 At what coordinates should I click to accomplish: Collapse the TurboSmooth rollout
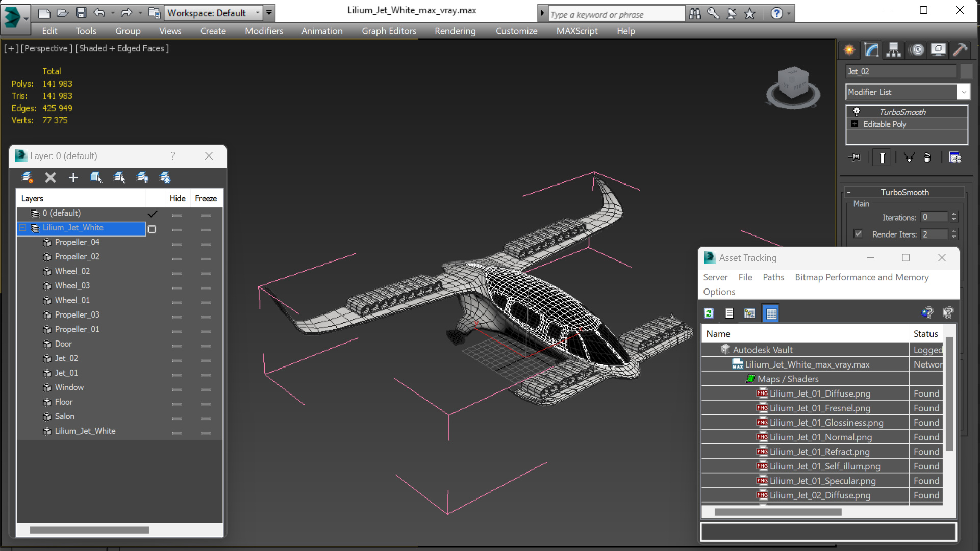point(849,192)
